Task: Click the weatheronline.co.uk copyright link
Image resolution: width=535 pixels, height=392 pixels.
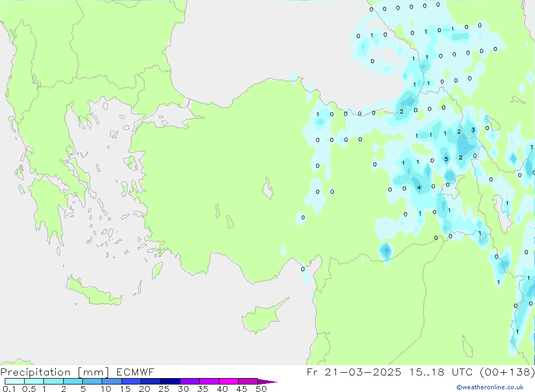Action: 490,387
